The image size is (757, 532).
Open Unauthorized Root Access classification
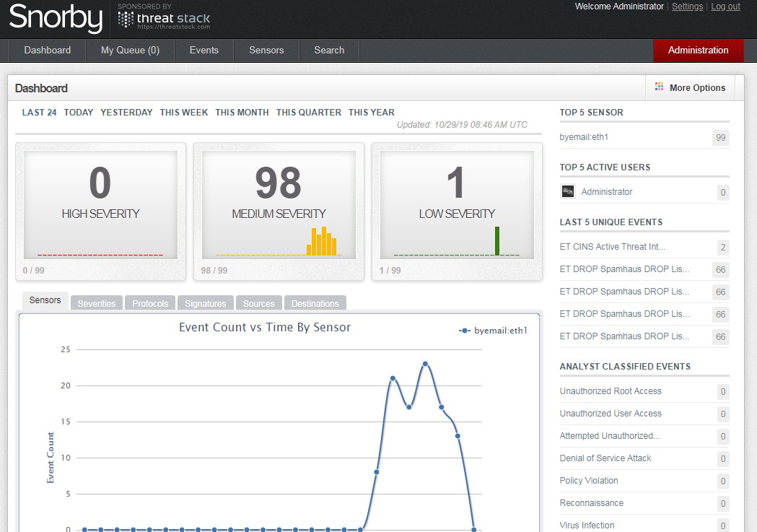pos(611,391)
